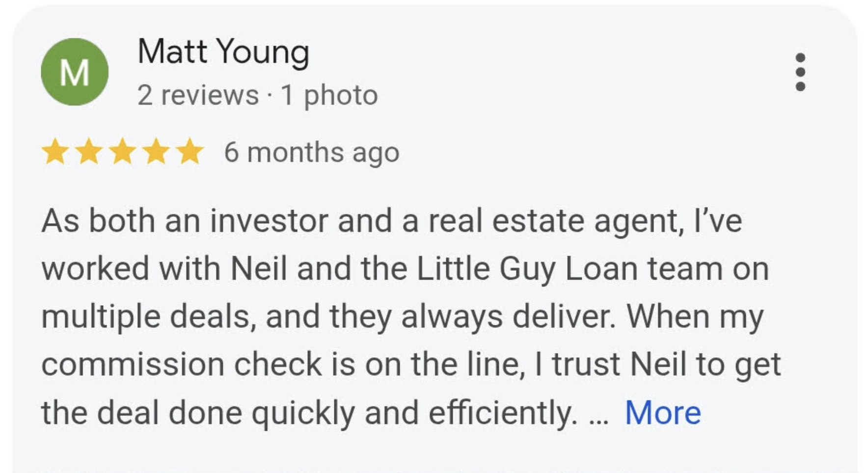Click the third gold rating star
Screen dimensions: 868x473
coord(122,151)
